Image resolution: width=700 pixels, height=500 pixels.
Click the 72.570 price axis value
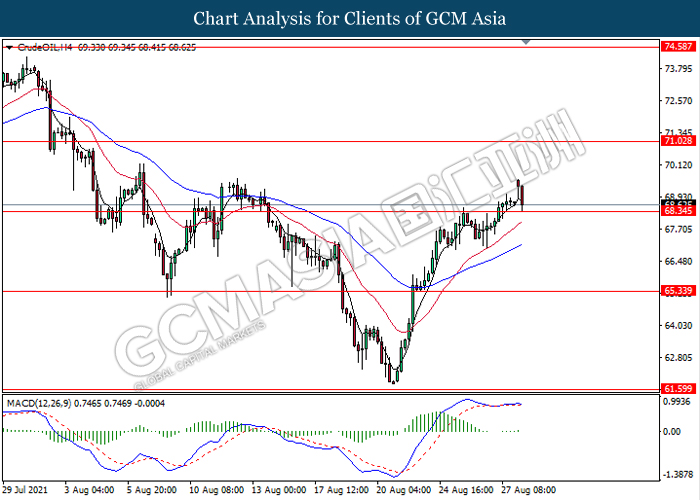tap(679, 101)
